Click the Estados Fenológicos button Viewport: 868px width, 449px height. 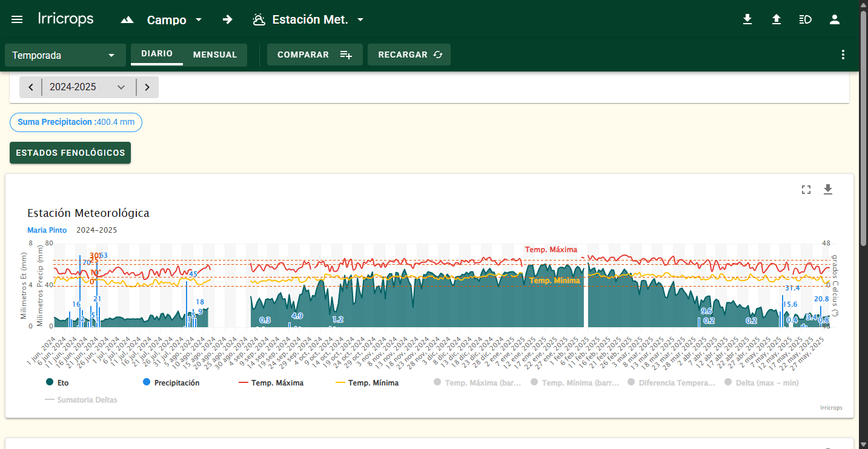[x=70, y=153]
